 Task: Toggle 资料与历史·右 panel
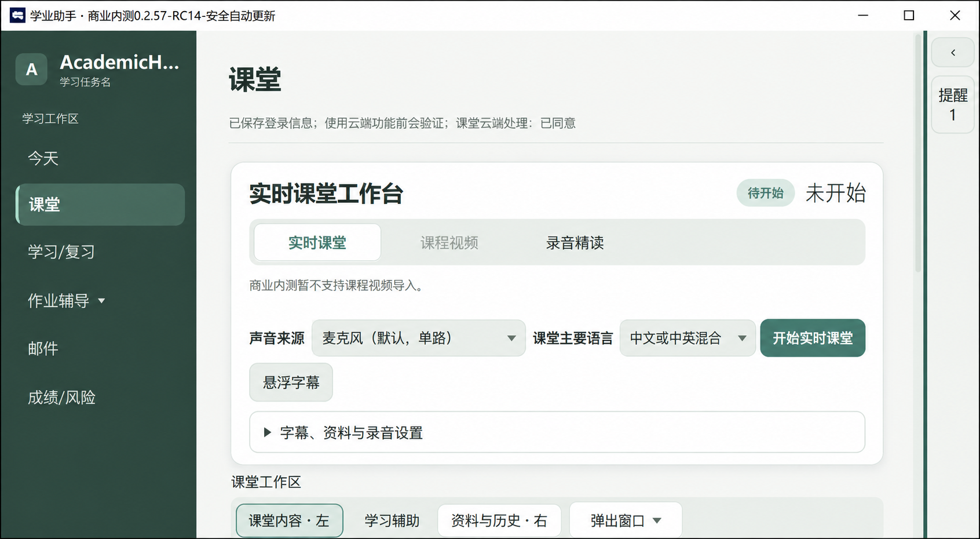pyautogui.click(x=499, y=520)
